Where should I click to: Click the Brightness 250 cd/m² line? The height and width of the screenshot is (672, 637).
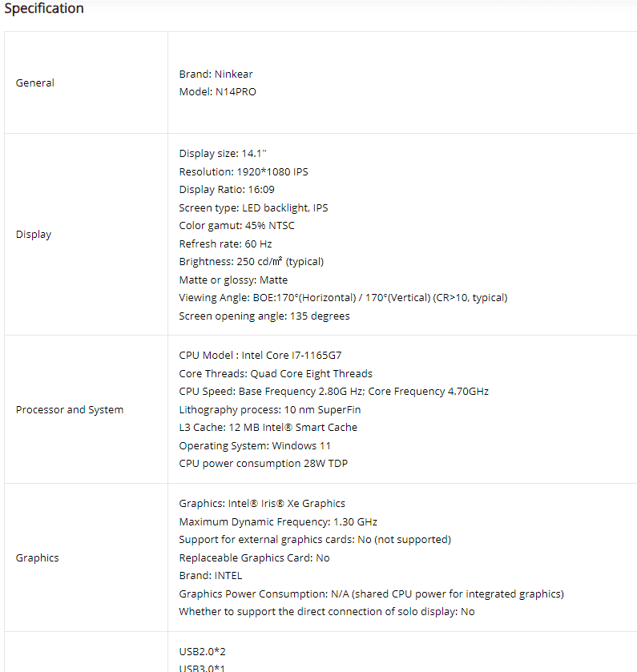(x=252, y=262)
